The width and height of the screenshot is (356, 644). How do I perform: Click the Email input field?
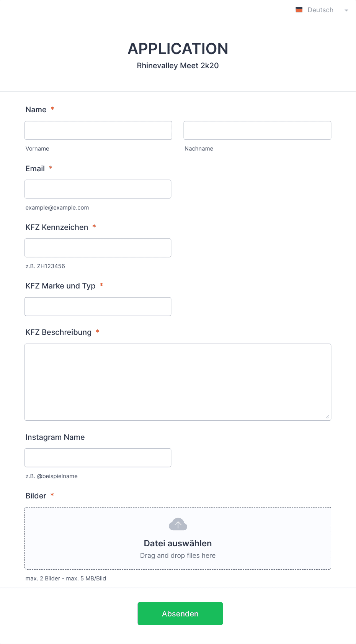[98, 189]
